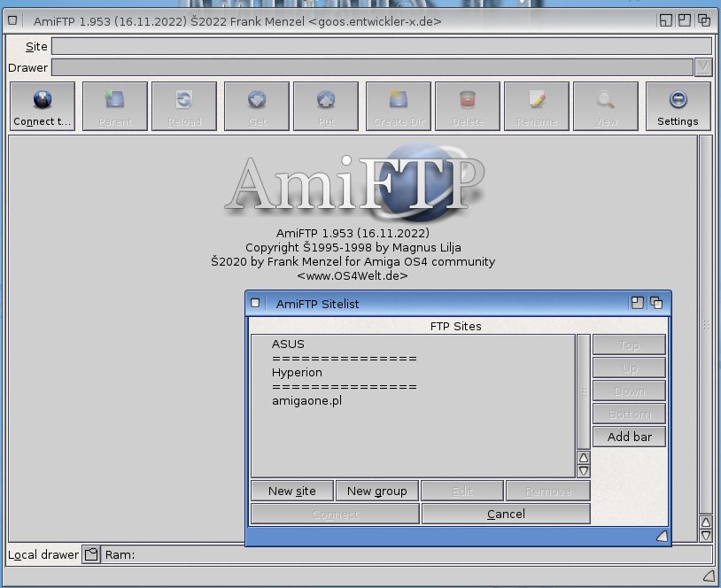Select the separator bar below Hyperion
Viewport: 721px width, 588px height.
pos(413,387)
